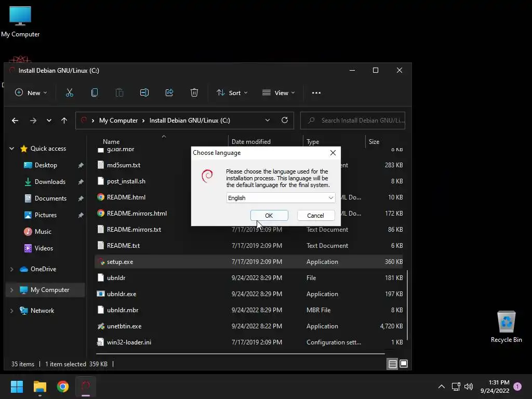Click OK in Choose language dialog
The width and height of the screenshot is (532, 399).
[269, 216]
